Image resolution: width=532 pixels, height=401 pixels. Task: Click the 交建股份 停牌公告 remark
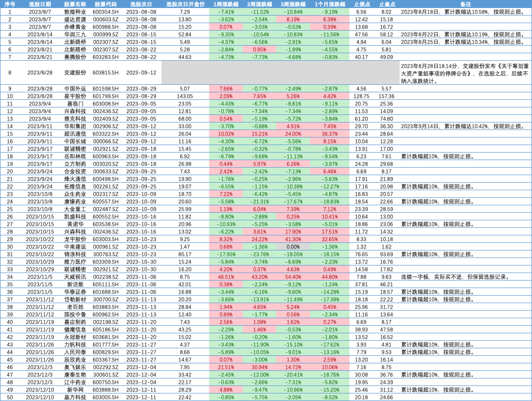464,73
